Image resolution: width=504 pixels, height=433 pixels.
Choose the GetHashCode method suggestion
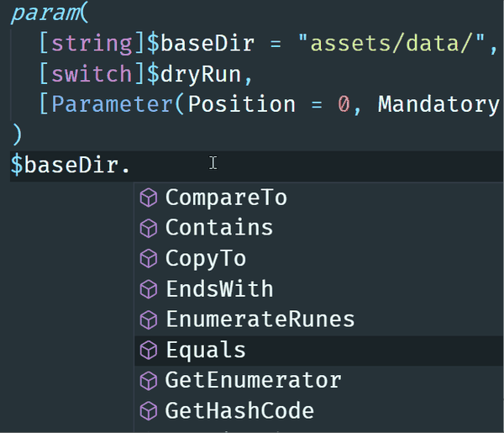click(319, 411)
